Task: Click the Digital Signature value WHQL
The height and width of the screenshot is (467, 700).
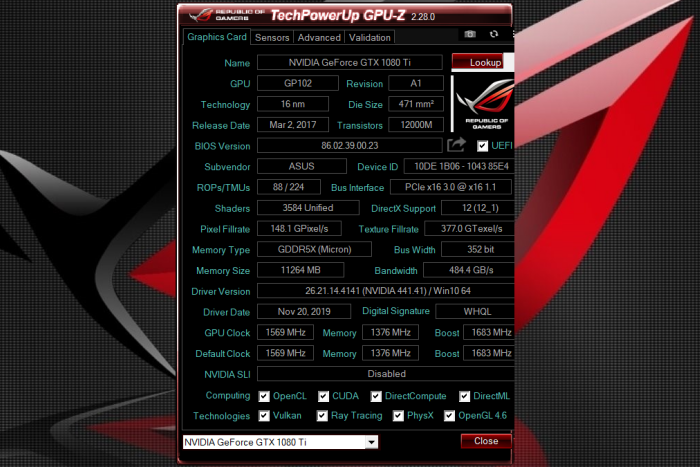Action: (x=475, y=311)
